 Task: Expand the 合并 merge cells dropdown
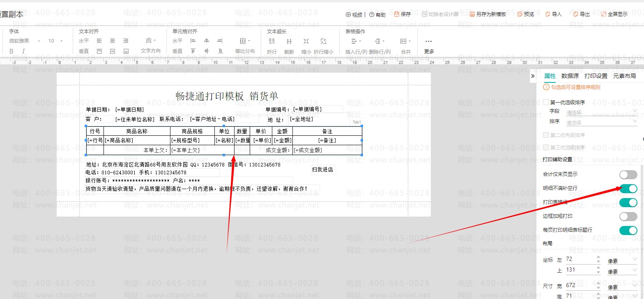(x=405, y=41)
